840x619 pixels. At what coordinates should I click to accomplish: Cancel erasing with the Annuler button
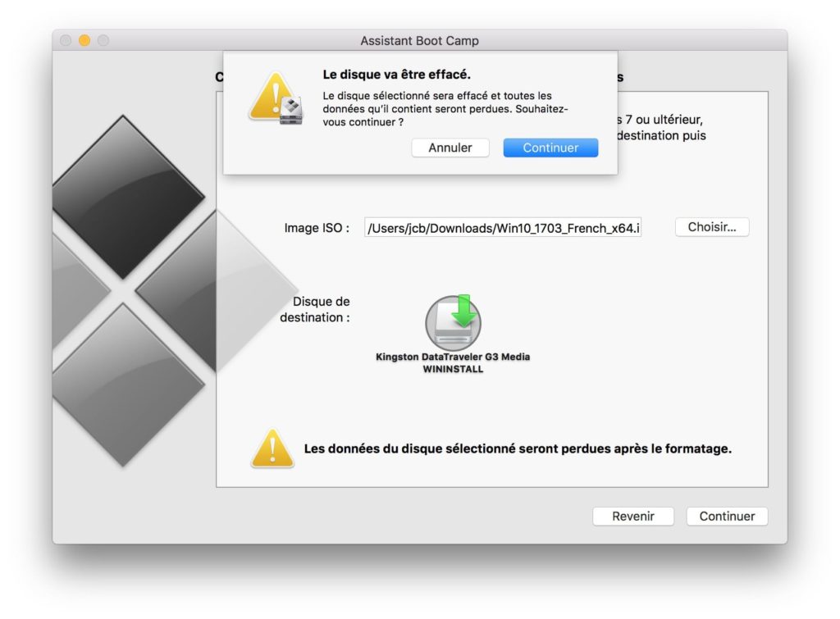[x=450, y=148]
